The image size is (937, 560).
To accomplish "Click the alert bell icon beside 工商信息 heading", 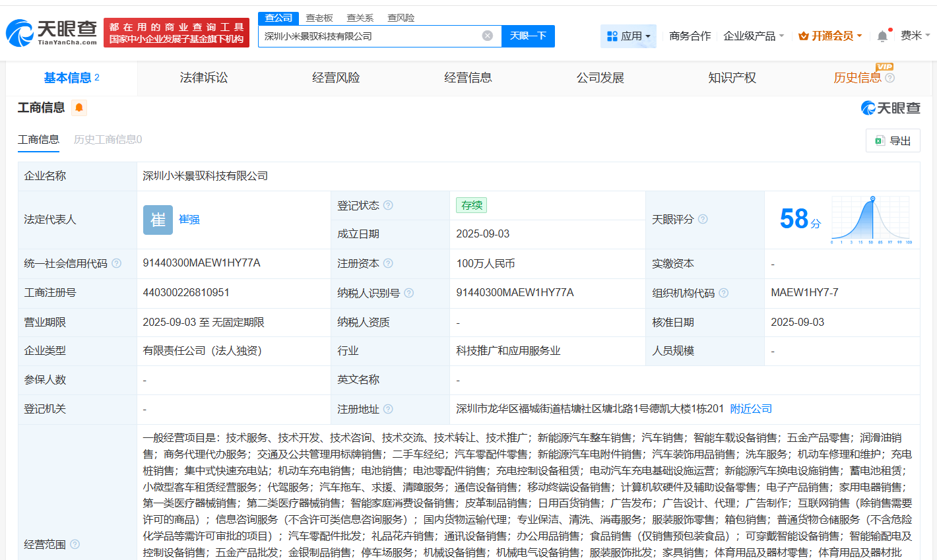I will click(79, 108).
